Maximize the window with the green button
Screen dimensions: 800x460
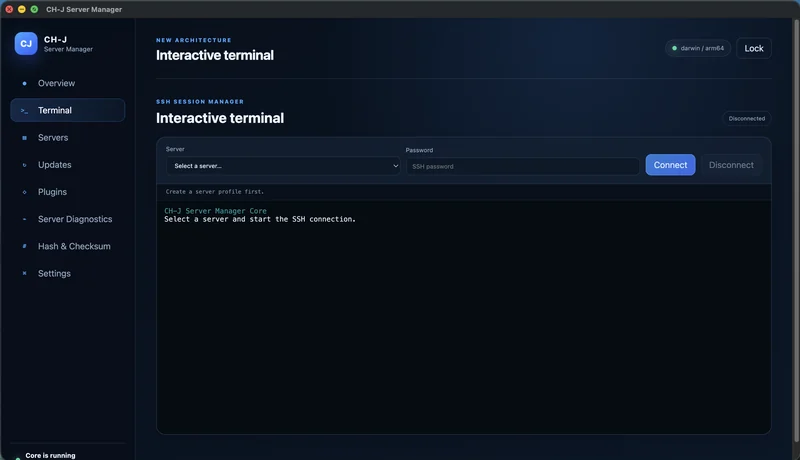pyautogui.click(x=34, y=9)
